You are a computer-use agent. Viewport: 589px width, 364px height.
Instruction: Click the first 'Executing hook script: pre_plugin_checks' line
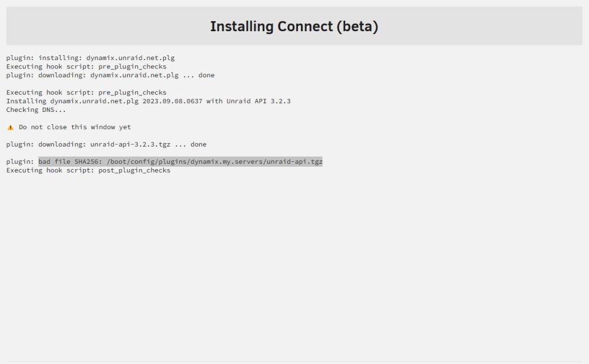pyautogui.click(x=87, y=67)
